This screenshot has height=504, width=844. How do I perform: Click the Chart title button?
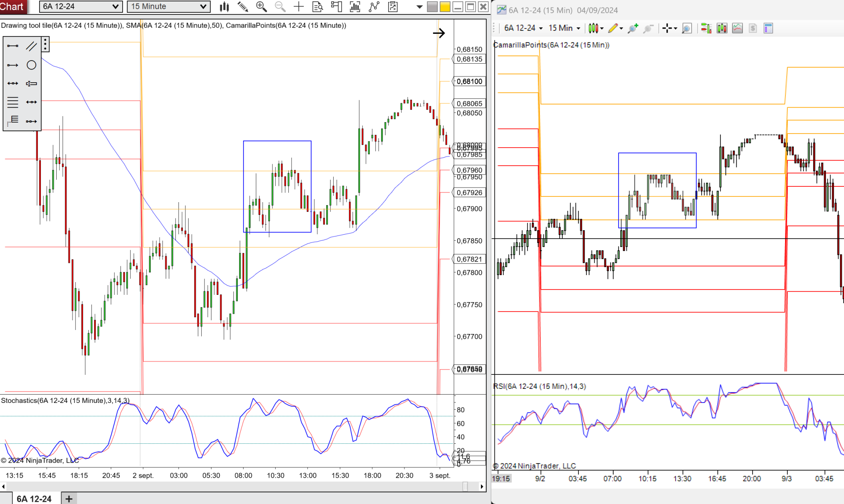12,7
